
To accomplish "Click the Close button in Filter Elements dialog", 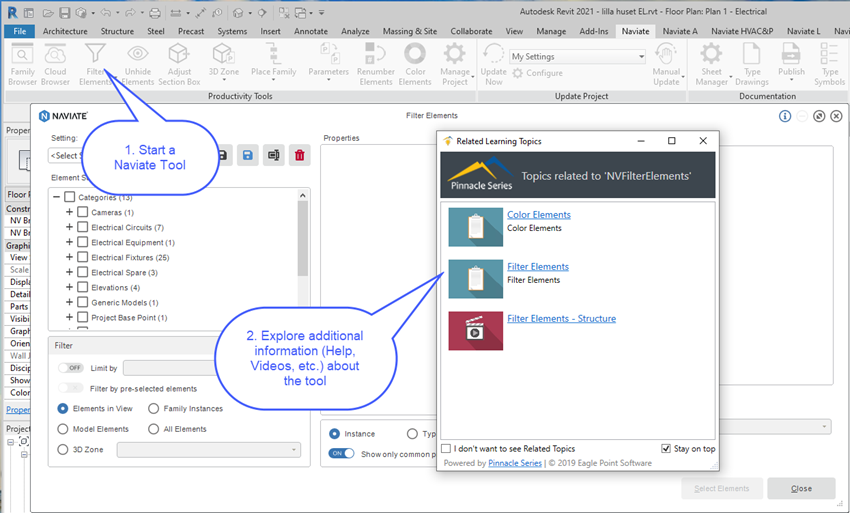I will coord(801,489).
